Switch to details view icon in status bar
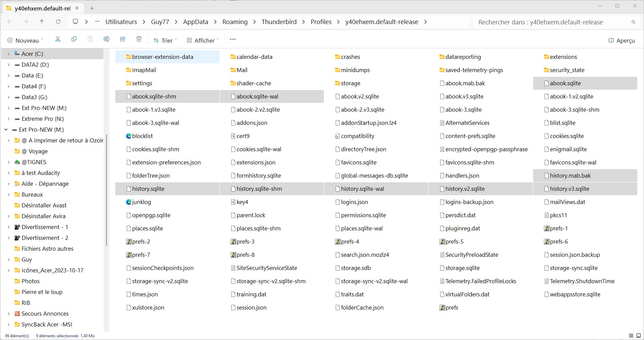The width and height of the screenshot is (644, 340). coord(631,336)
